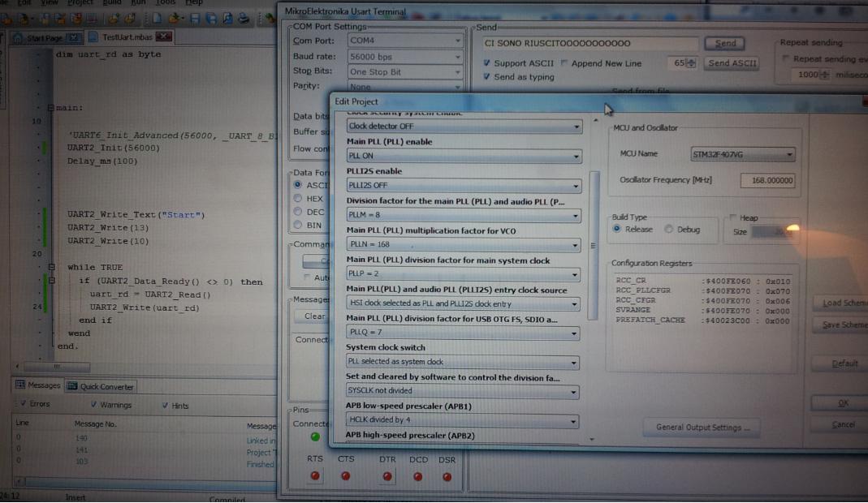Select the HEX data format

(298, 198)
